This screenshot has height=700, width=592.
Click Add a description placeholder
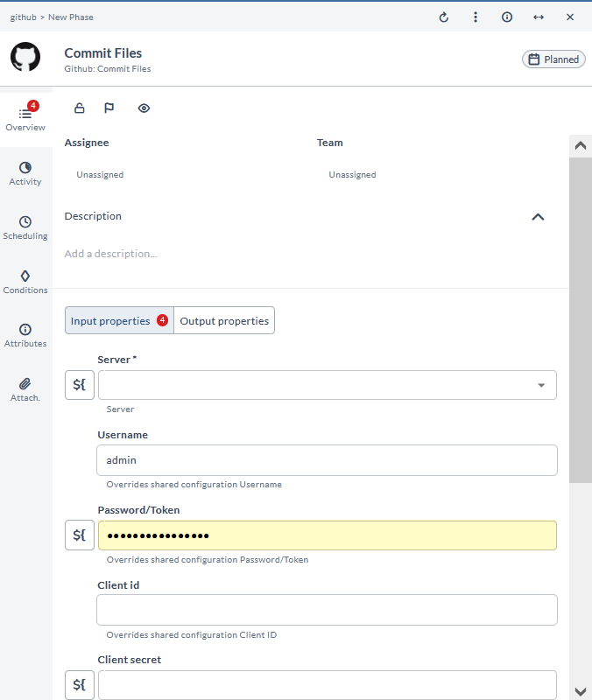(x=111, y=254)
